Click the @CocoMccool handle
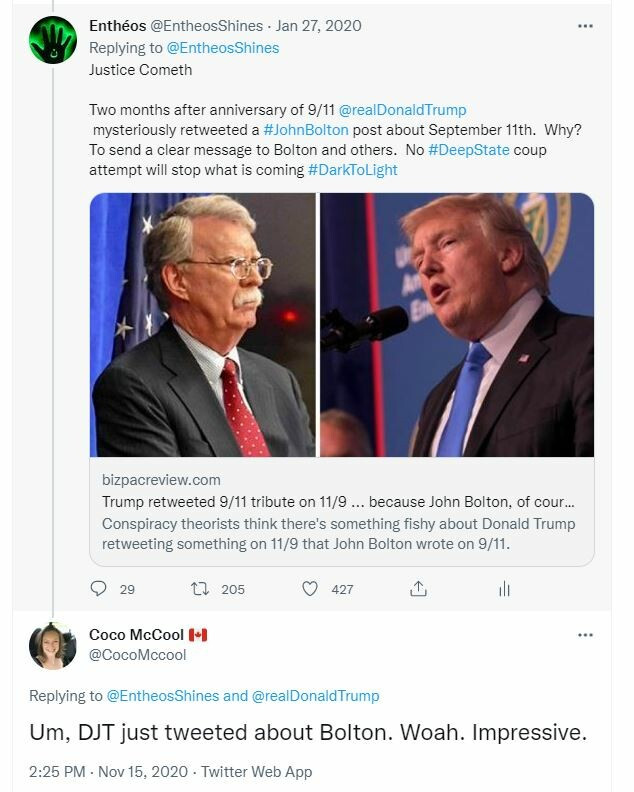Viewport: 634px width, 792px height. tap(137, 656)
